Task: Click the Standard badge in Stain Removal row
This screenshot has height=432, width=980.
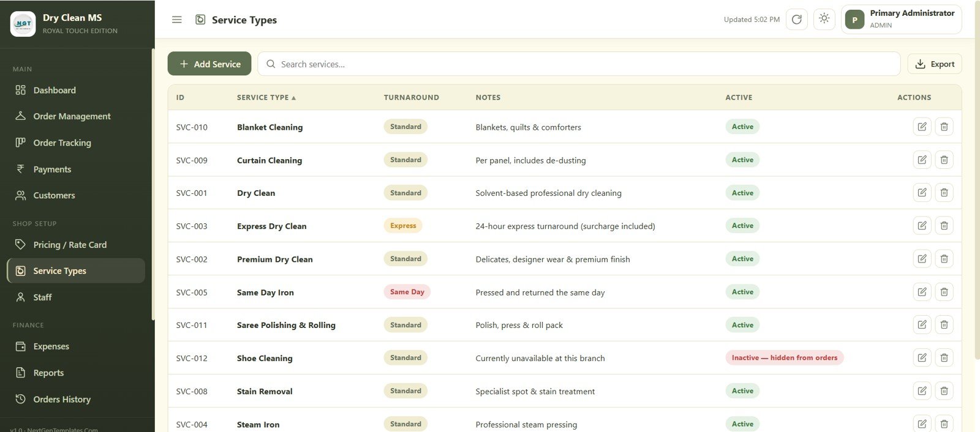Action: click(x=405, y=391)
